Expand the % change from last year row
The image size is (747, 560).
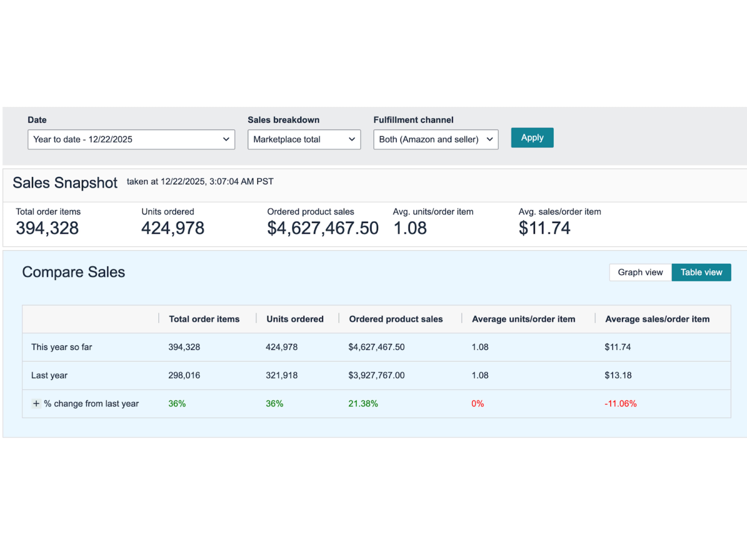coord(36,403)
